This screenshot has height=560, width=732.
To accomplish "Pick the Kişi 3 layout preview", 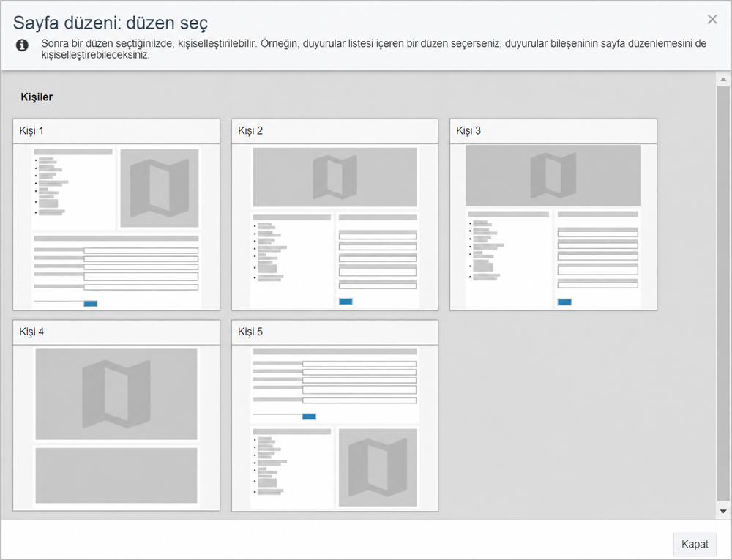I will pyautogui.click(x=553, y=227).
